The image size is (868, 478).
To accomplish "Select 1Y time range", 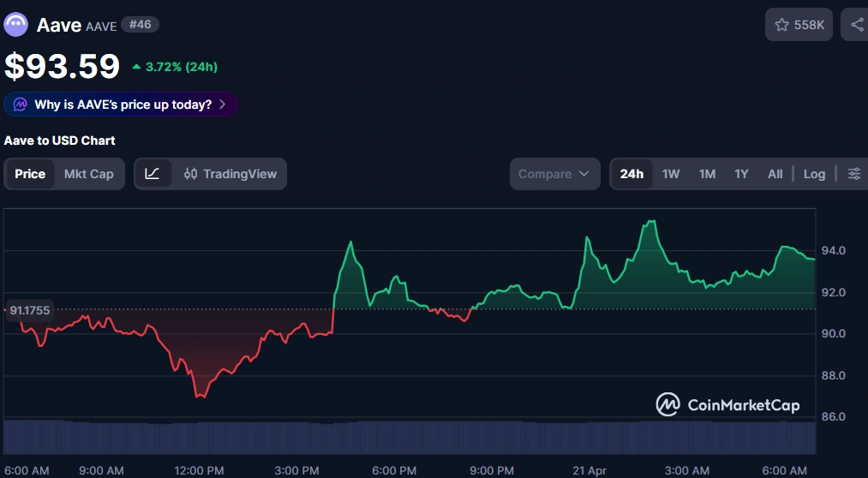I will click(741, 174).
